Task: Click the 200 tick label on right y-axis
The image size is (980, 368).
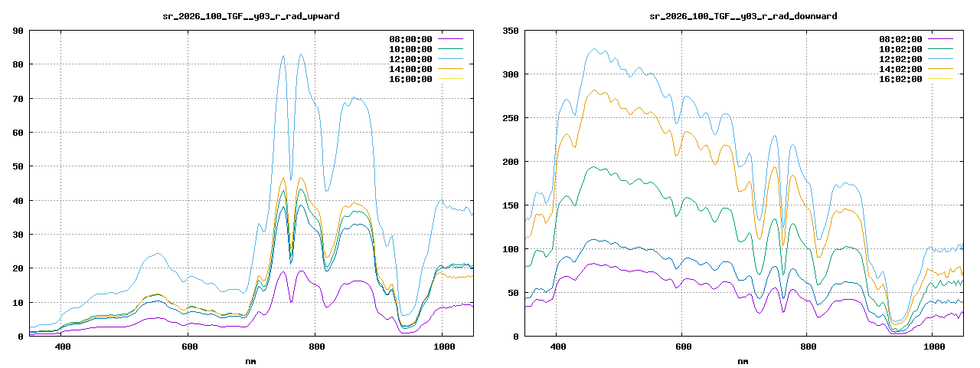Action: pos(510,162)
